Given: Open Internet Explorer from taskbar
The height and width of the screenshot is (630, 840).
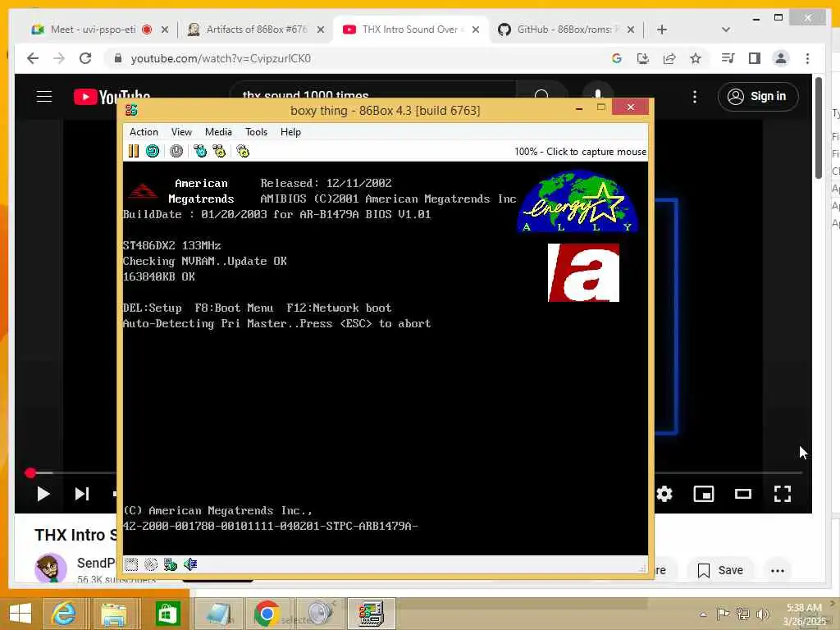Looking at the screenshot, I should [x=63, y=614].
